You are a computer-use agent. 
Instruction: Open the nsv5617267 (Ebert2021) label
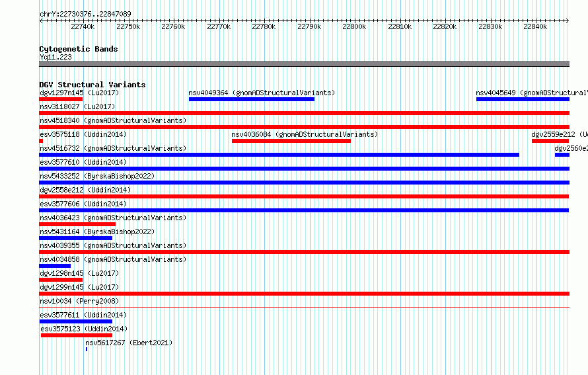pos(129,343)
